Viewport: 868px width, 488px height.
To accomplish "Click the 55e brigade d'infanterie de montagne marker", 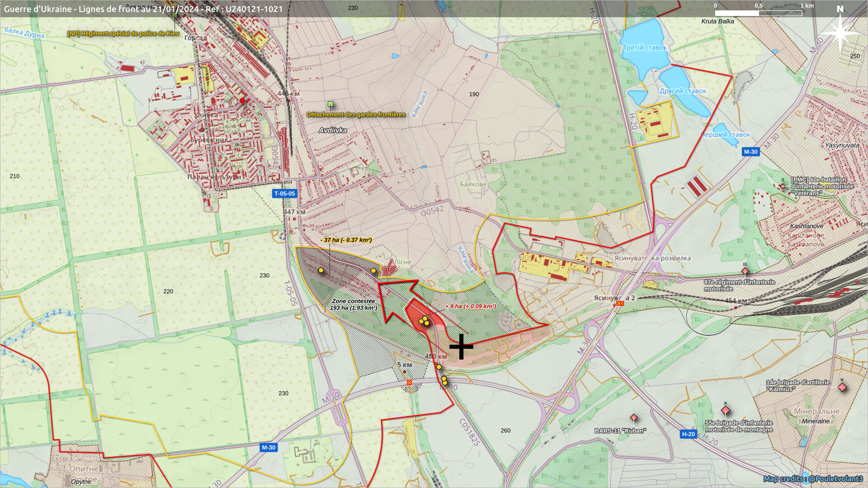I will point(726,410).
